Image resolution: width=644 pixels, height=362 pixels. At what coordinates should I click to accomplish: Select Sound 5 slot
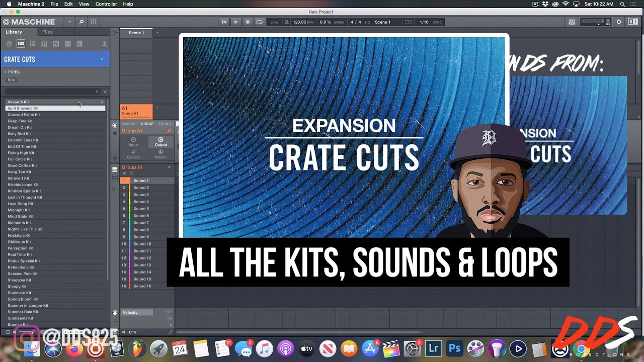(147, 209)
